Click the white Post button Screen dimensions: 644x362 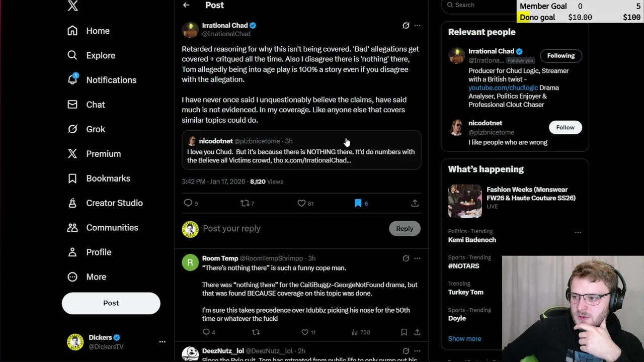(111, 303)
